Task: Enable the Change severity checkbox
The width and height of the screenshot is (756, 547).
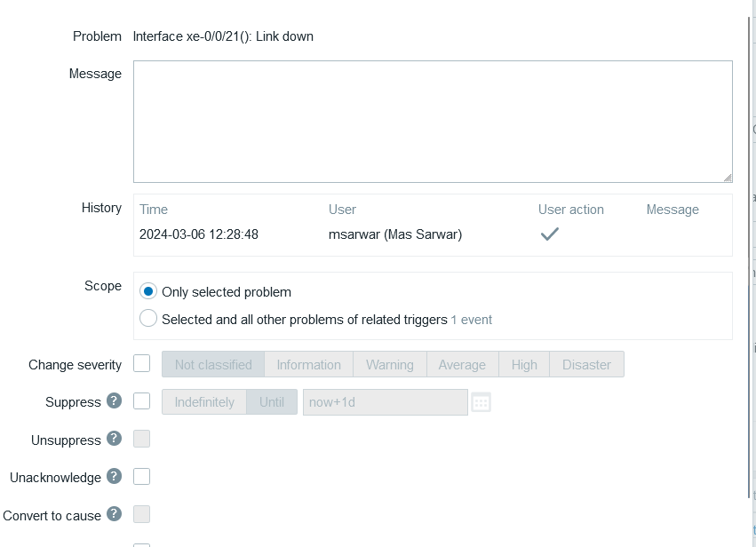Action: tap(141, 363)
